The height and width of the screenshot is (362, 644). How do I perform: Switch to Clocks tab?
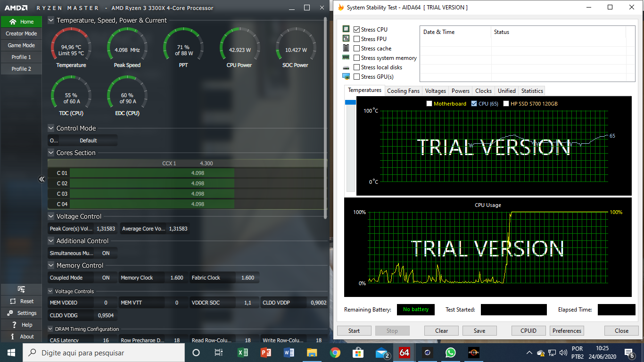(x=483, y=91)
